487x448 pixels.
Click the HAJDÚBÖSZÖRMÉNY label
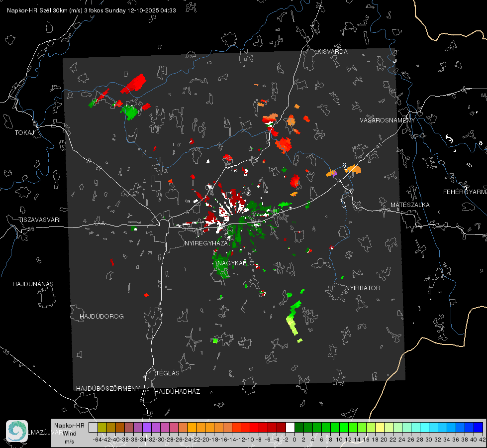[x=108, y=389]
